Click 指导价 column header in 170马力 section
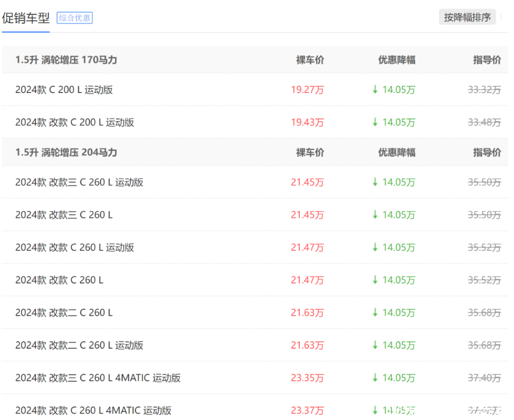Image resolution: width=514 pixels, height=420 pixels. pyautogui.click(x=486, y=60)
